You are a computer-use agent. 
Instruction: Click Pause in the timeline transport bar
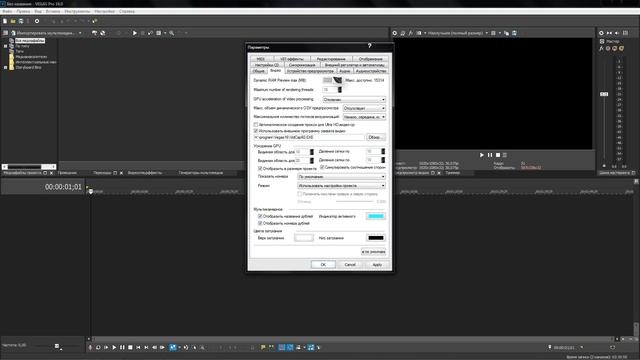pos(122,347)
